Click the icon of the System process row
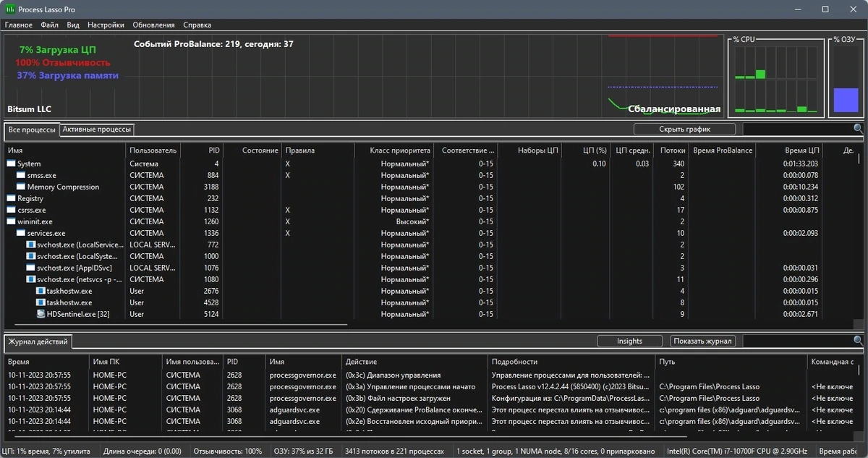 11,164
